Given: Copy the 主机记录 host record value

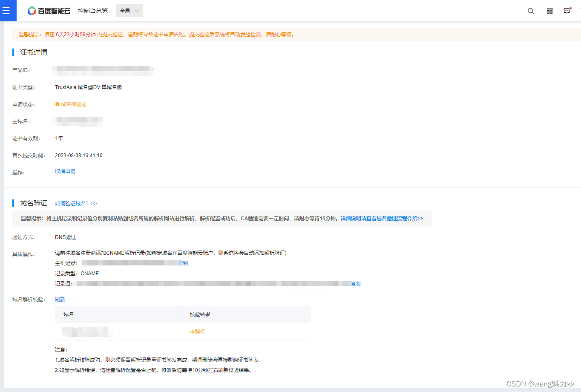Looking at the screenshot, I should point(184,263).
